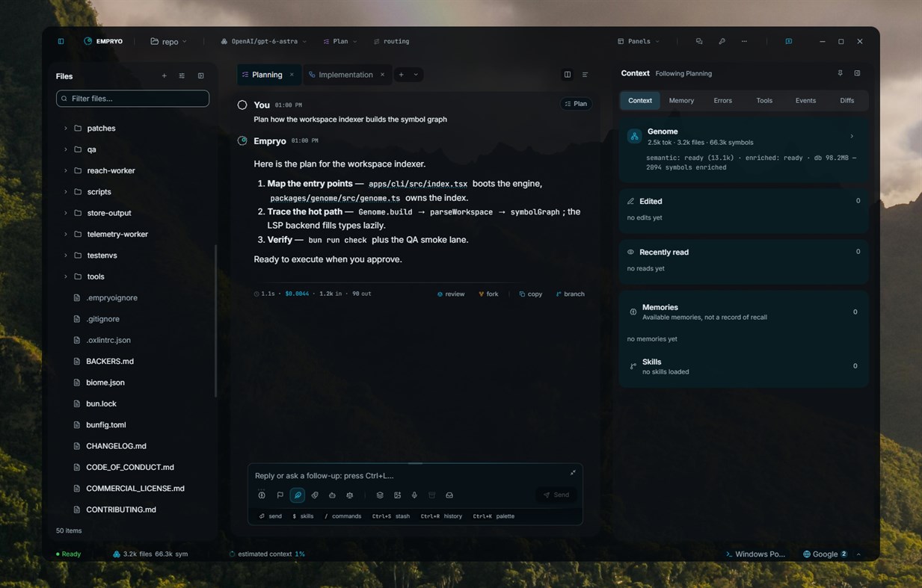The image size is (922, 588).
Task: Click the tag icon in composer toolbar
Action: pyautogui.click(x=315, y=495)
